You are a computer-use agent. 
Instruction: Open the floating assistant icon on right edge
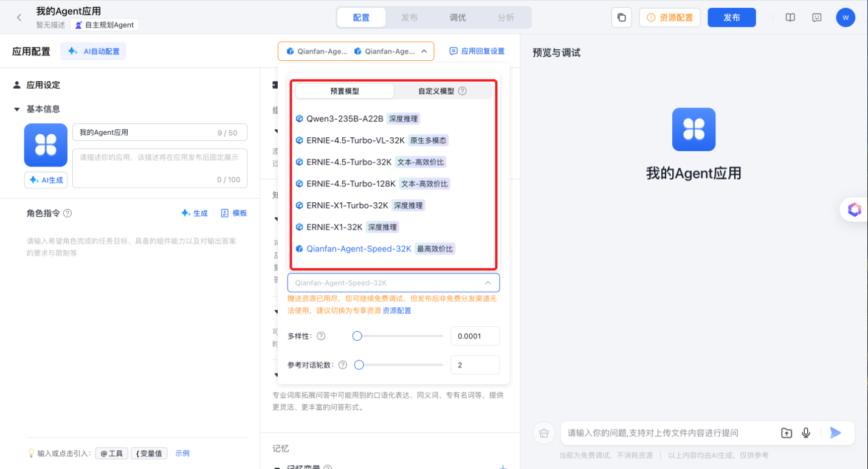[x=855, y=210]
